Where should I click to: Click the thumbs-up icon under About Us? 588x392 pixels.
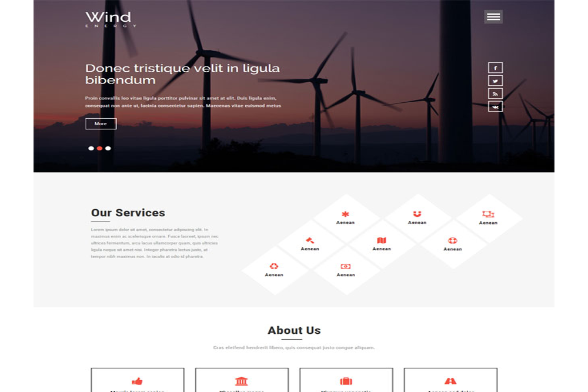coord(137,381)
